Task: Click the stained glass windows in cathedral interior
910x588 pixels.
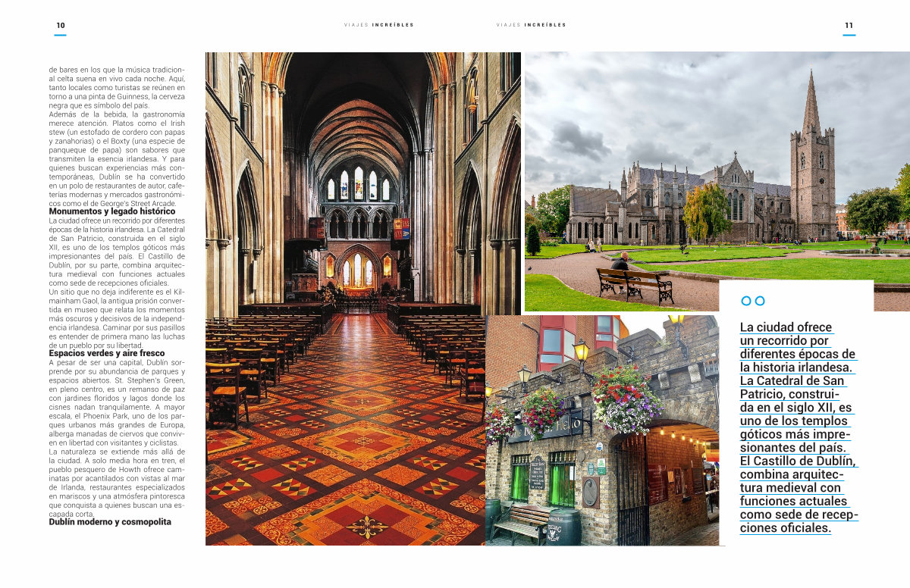Action: (x=357, y=185)
